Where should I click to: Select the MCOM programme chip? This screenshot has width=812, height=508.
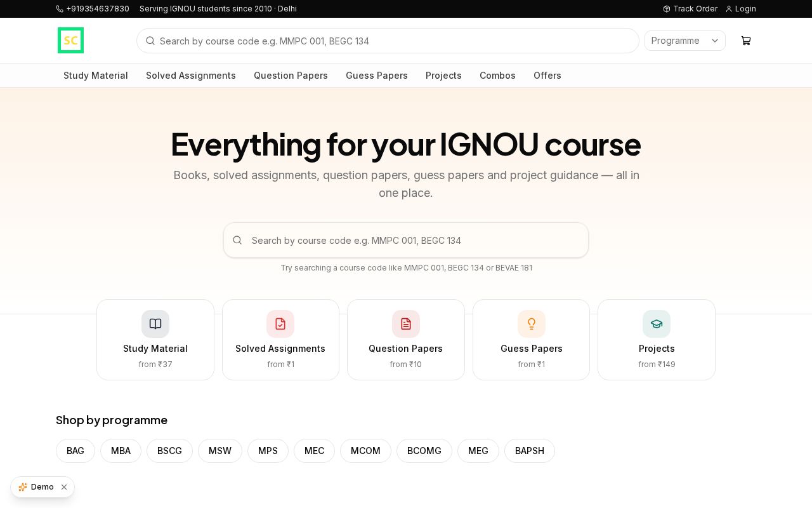pos(365,451)
